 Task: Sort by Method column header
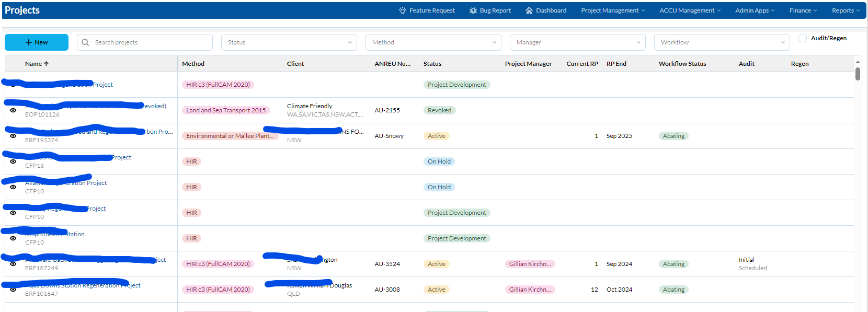pos(193,64)
